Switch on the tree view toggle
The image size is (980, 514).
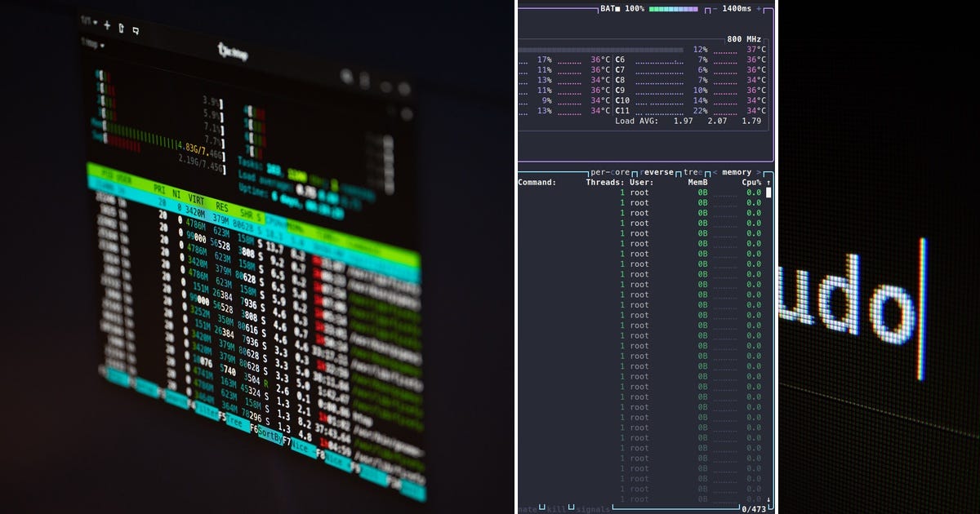click(693, 172)
